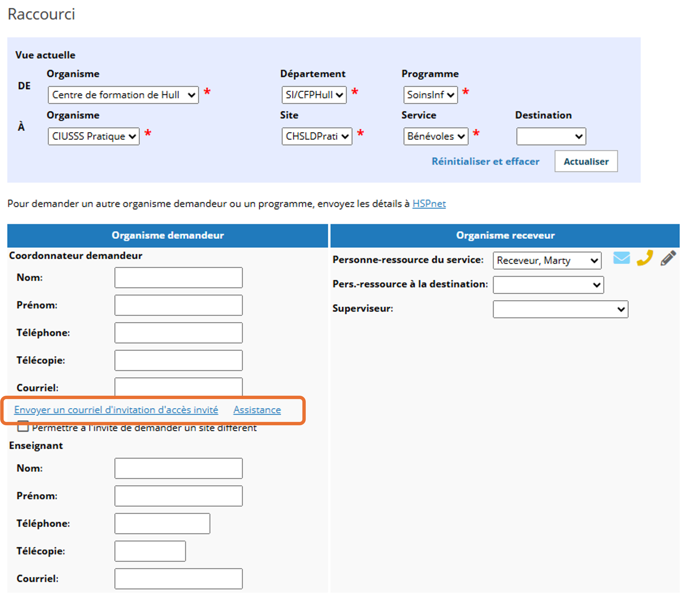The width and height of the screenshot is (700, 595).
Task: Open the DE Organisme dropdown
Action: pos(123,95)
